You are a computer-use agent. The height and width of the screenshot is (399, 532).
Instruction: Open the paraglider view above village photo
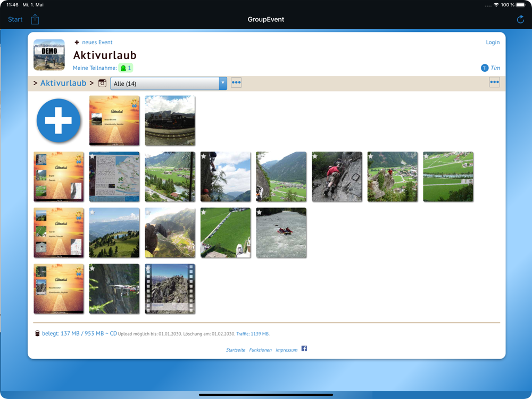pyautogui.click(x=170, y=233)
